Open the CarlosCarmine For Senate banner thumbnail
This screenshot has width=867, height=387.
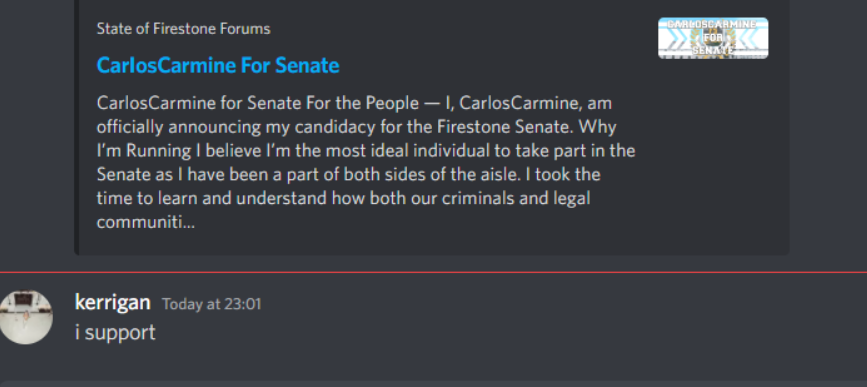point(713,38)
